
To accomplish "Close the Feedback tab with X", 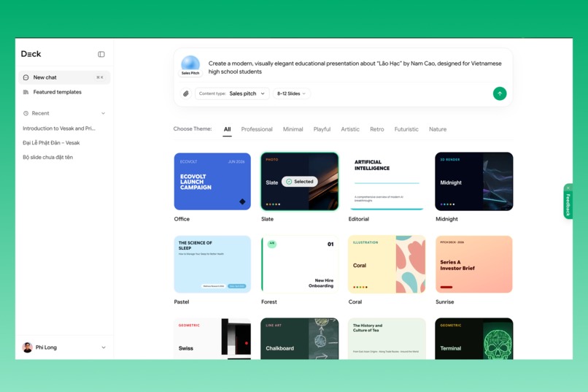I will point(568,188).
